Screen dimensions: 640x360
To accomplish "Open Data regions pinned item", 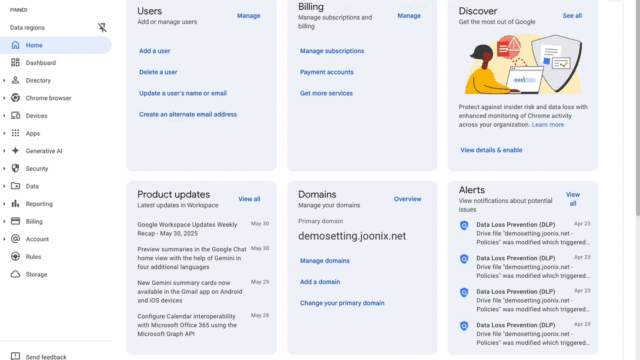I will tap(27, 28).
